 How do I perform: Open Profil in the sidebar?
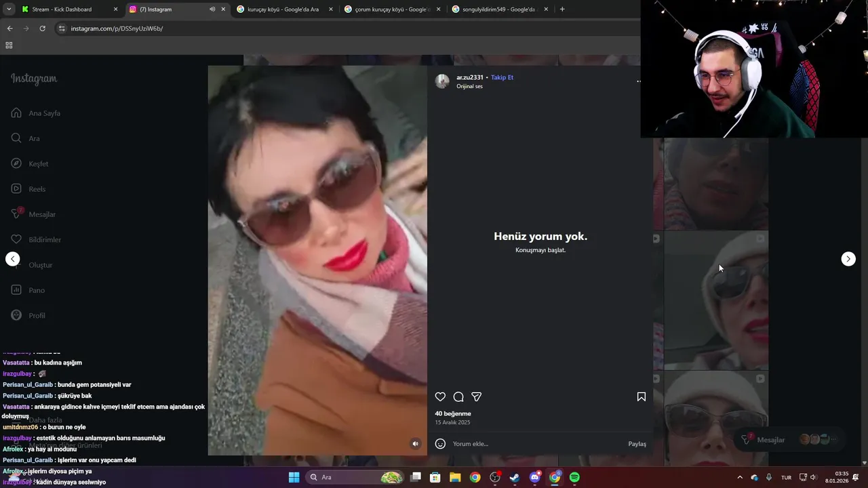point(28,315)
